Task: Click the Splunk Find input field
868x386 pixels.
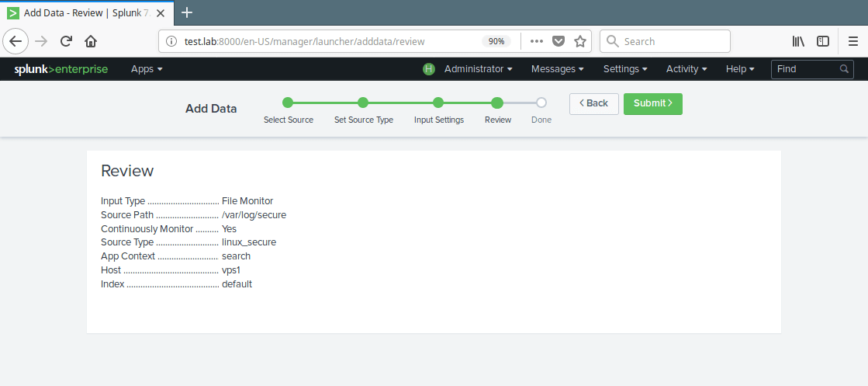Action: point(807,69)
